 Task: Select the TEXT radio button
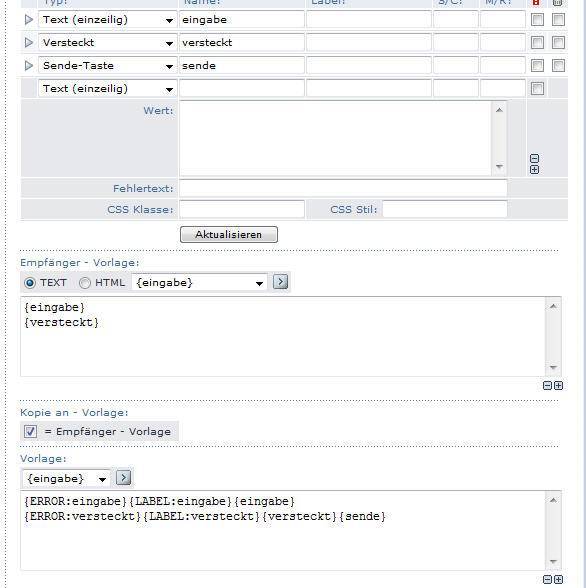pos(30,283)
